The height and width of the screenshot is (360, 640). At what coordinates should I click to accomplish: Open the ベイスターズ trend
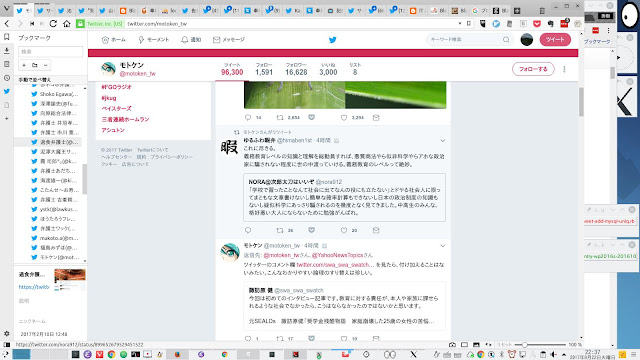click(x=116, y=109)
